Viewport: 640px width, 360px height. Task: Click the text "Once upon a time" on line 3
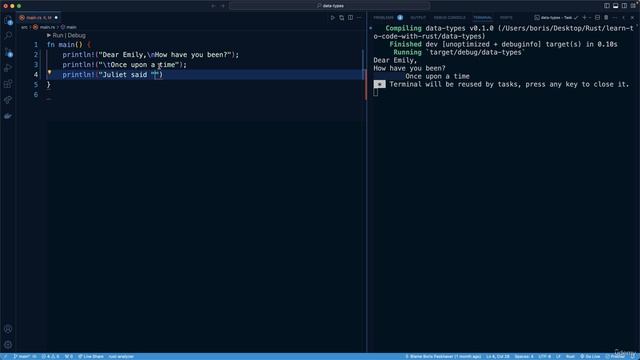(142, 65)
